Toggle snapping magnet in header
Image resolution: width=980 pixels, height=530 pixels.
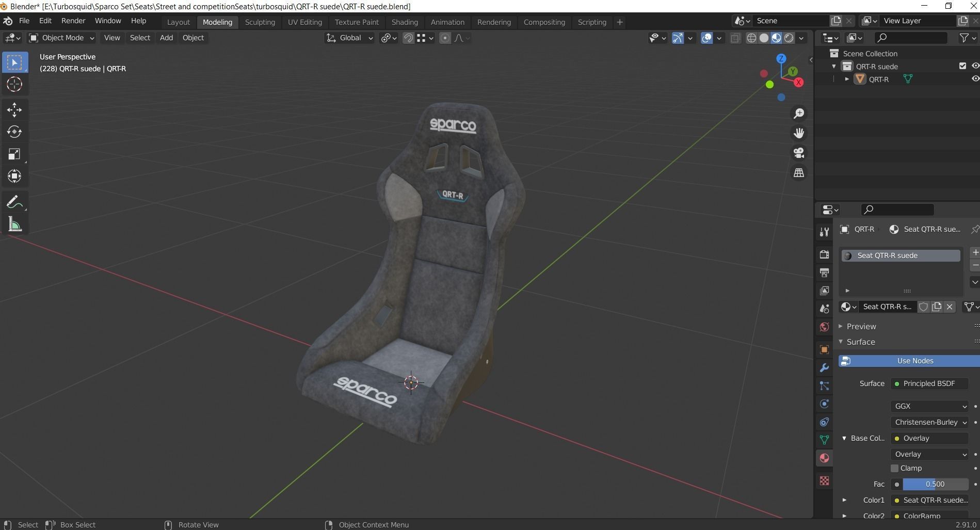point(408,38)
